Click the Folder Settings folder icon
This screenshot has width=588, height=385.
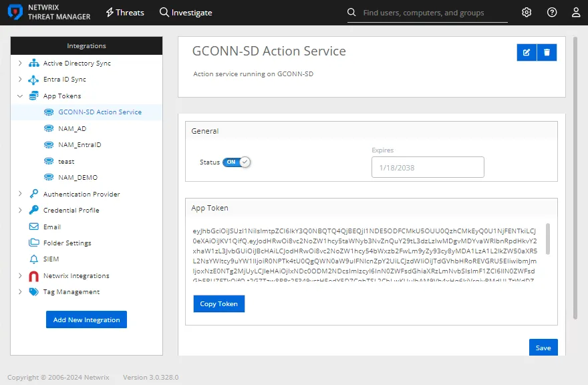pos(34,243)
